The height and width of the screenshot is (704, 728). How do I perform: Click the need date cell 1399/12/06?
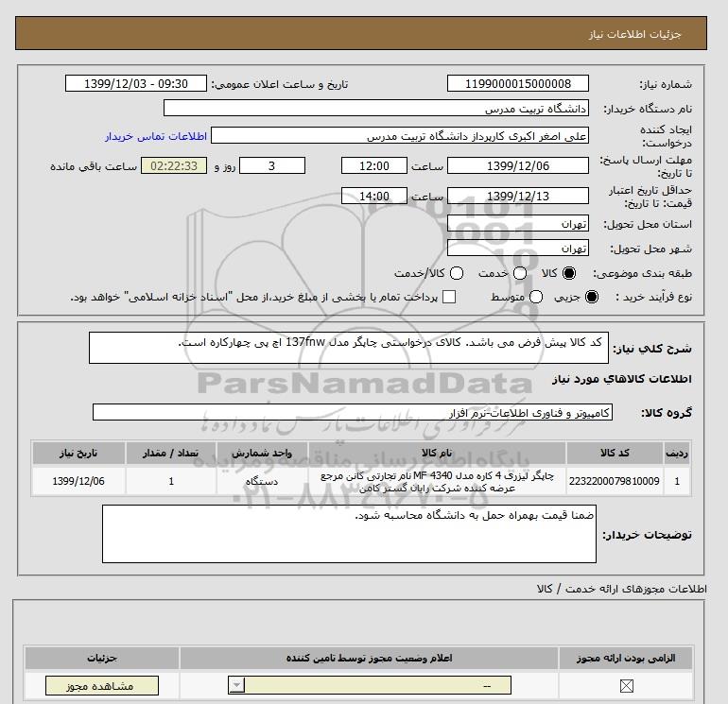(x=78, y=481)
